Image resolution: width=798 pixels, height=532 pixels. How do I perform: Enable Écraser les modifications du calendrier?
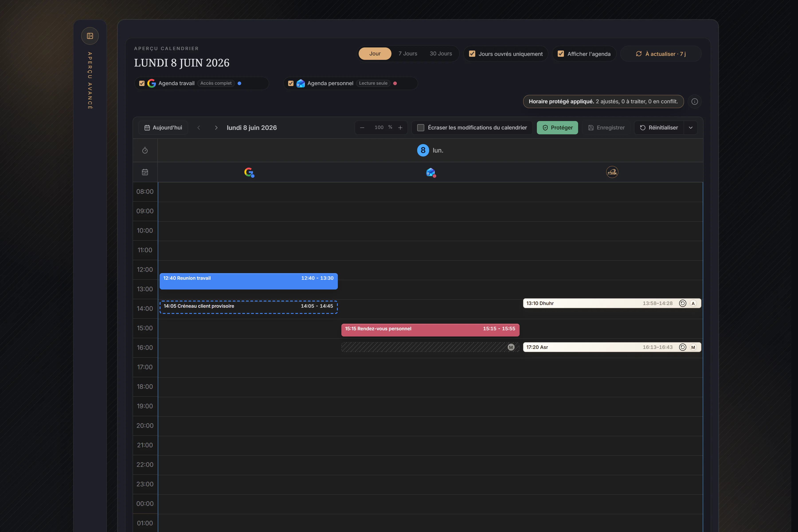pyautogui.click(x=421, y=128)
